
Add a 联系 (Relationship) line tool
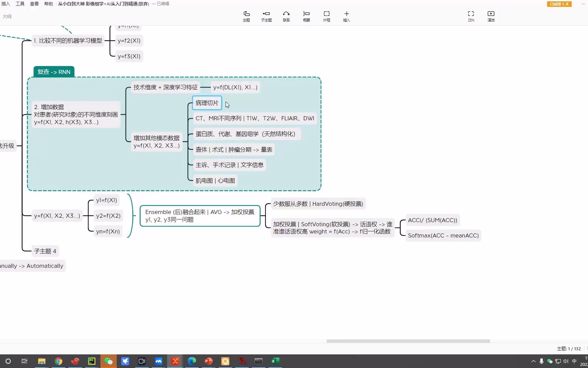pos(287,16)
